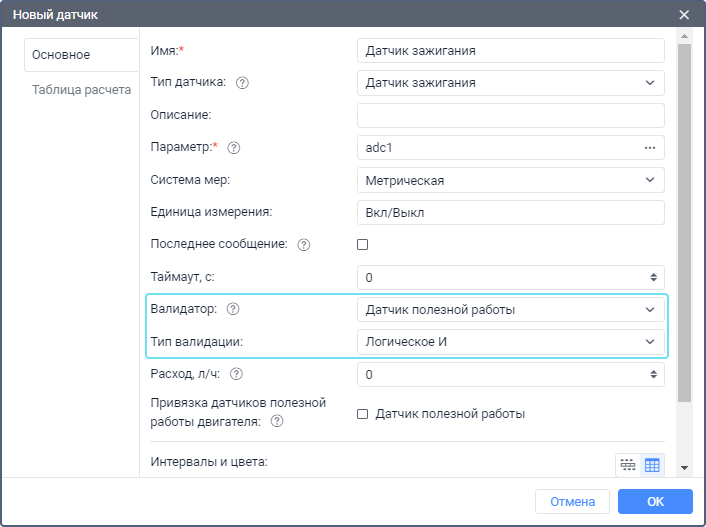Close the Новый датчик dialog
706x527 pixels.
tap(684, 15)
